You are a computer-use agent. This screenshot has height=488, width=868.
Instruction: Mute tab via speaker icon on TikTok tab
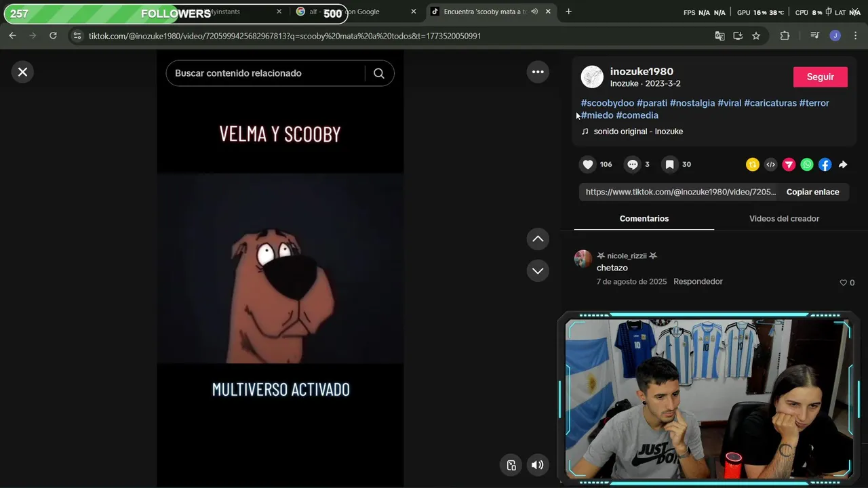tap(534, 12)
